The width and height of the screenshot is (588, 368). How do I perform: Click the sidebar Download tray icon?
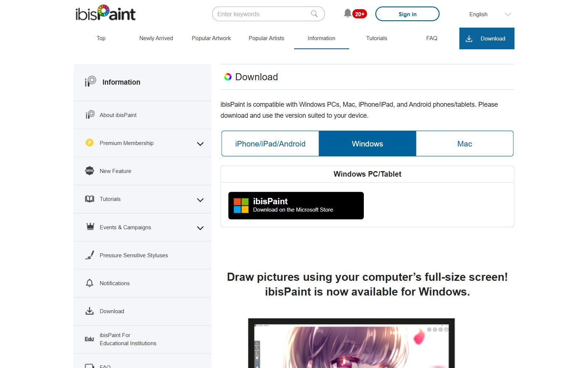pyautogui.click(x=89, y=311)
